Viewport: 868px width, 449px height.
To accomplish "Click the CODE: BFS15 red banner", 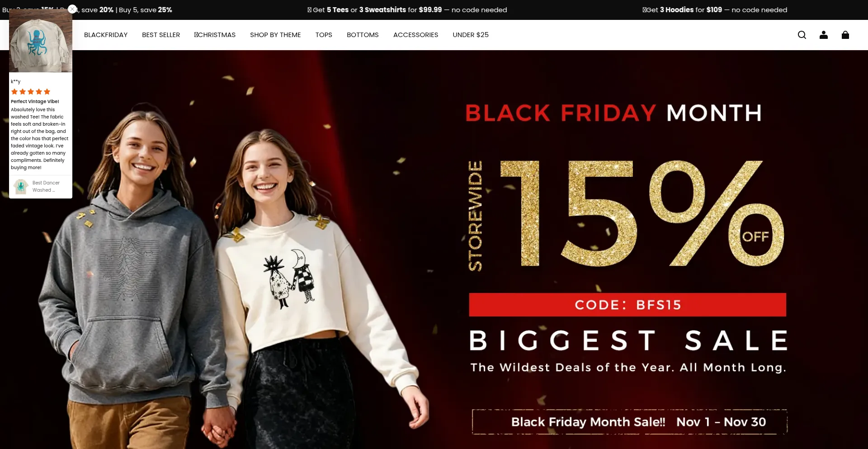I will pos(627,305).
